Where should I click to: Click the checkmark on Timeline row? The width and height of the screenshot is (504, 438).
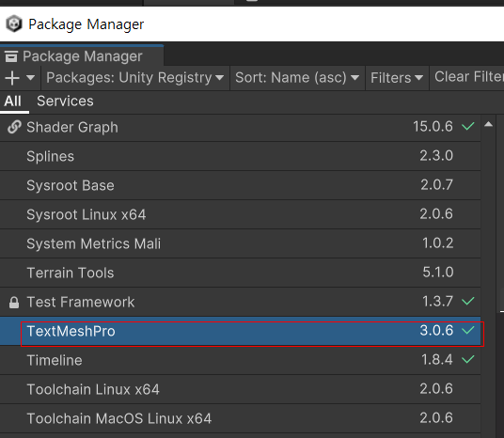(468, 359)
